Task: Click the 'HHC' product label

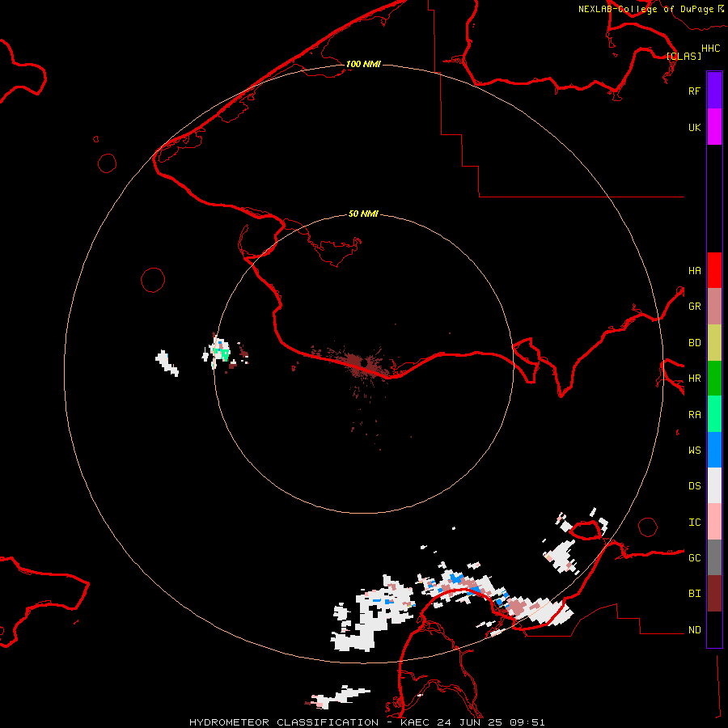Action: click(711, 49)
